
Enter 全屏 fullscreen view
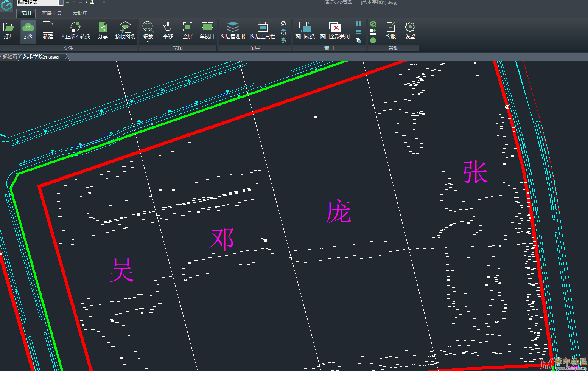coord(187,30)
